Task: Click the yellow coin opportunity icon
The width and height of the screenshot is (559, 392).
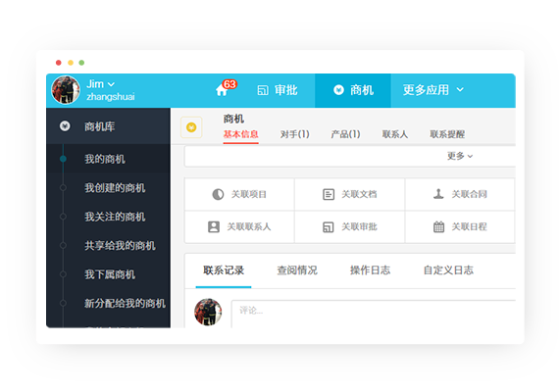Action: 191,127
